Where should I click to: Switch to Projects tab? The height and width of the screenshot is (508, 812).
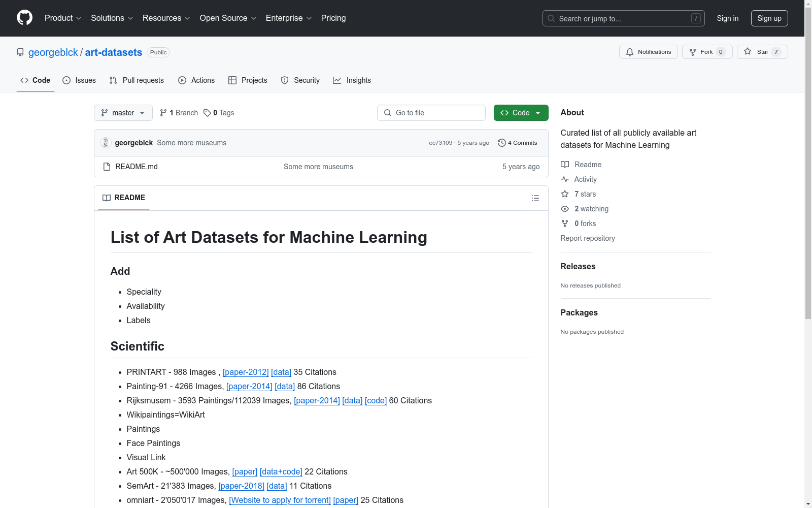click(248, 80)
